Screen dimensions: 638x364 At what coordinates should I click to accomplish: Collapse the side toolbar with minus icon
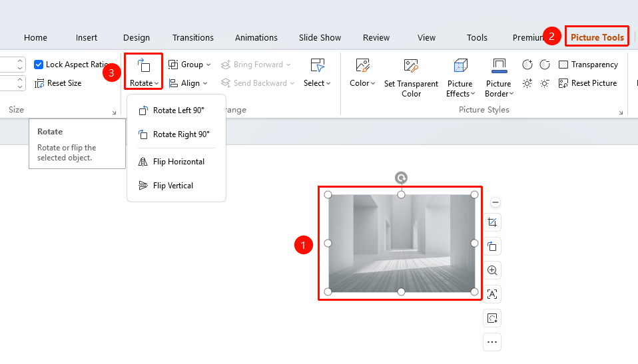coord(495,202)
